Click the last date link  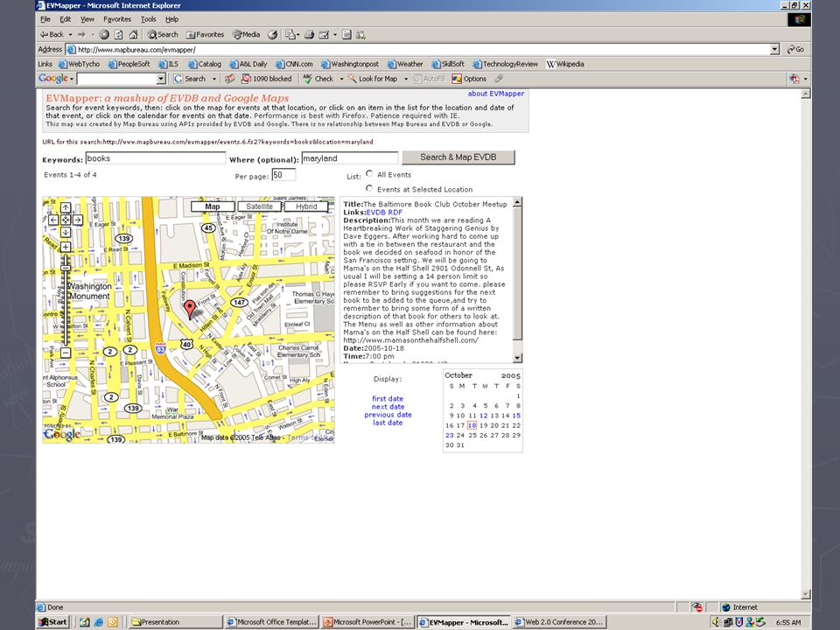388,423
